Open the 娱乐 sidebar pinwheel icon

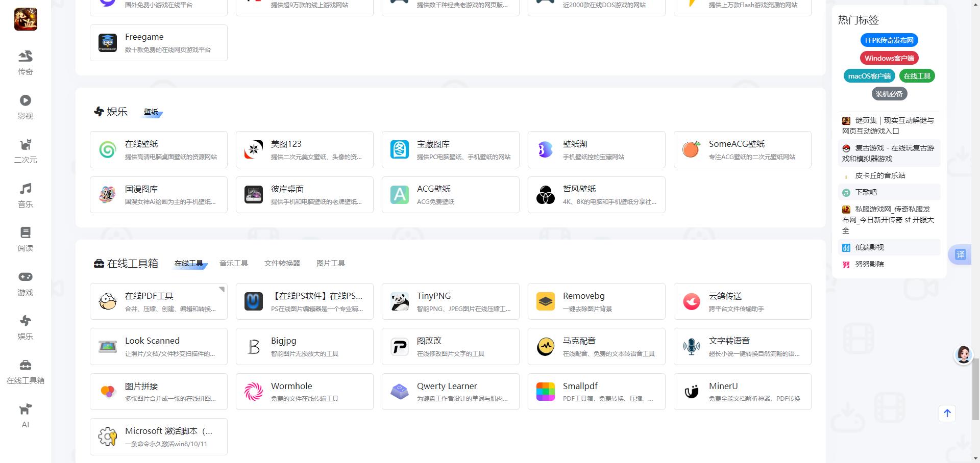click(x=26, y=321)
